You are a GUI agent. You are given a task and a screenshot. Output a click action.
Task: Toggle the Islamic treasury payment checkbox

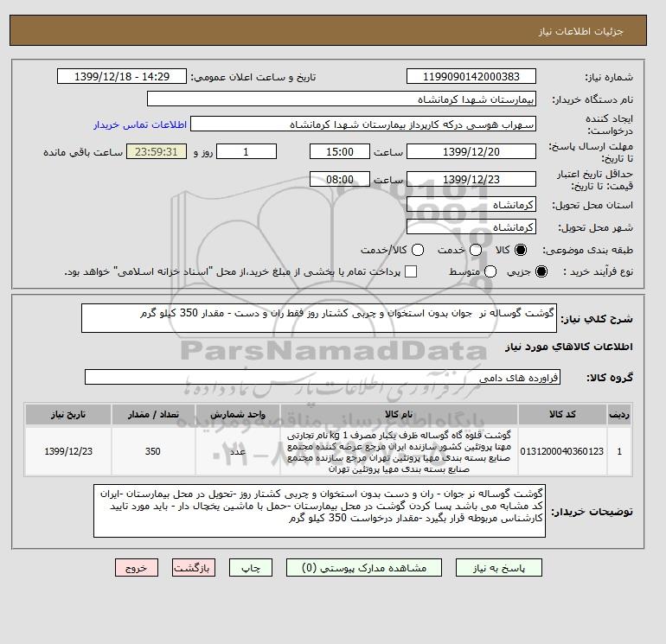(x=411, y=271)
